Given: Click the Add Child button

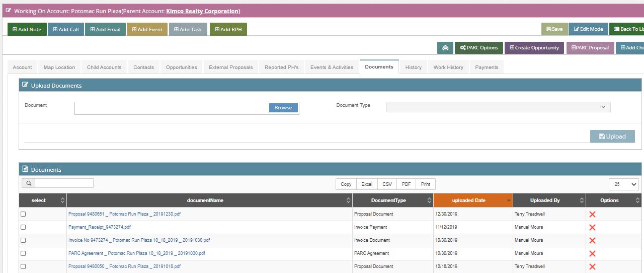Looking at the screenshot, I should coord(630,48).
